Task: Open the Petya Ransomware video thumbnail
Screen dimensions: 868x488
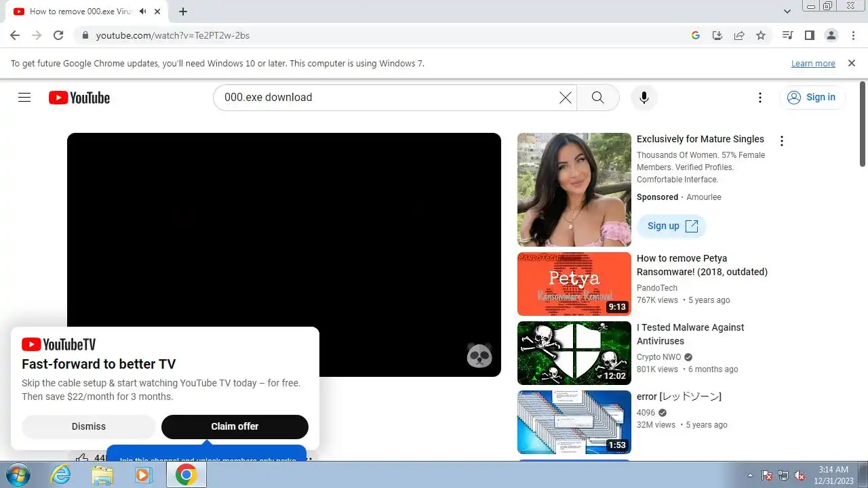Action: click(574, 284)
